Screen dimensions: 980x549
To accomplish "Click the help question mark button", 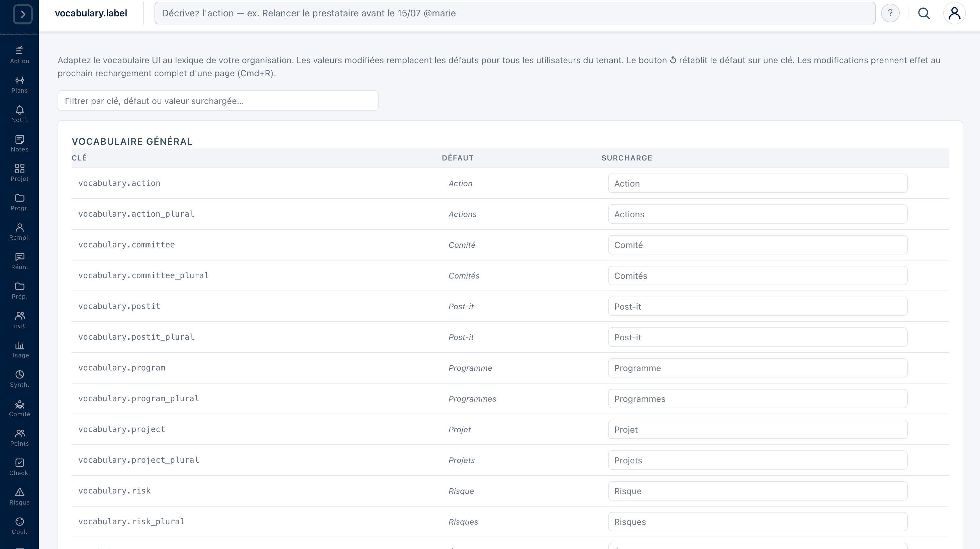I will click(890, 13).
